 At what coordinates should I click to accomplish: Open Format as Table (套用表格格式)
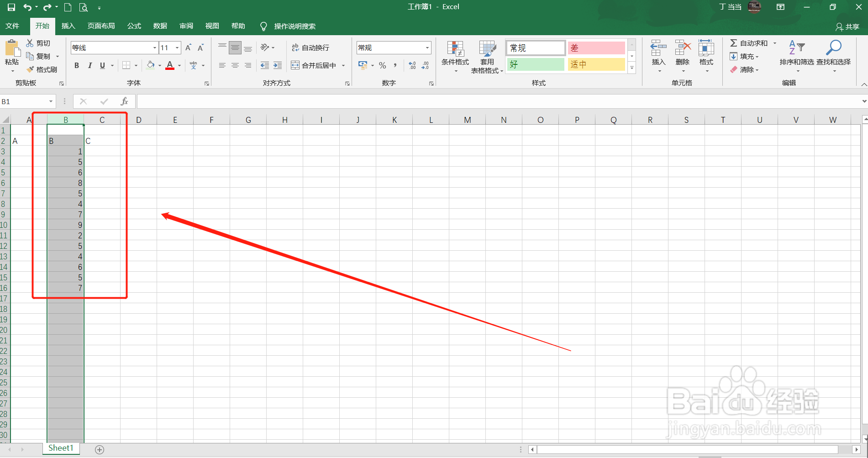click(x=487, y=57)
